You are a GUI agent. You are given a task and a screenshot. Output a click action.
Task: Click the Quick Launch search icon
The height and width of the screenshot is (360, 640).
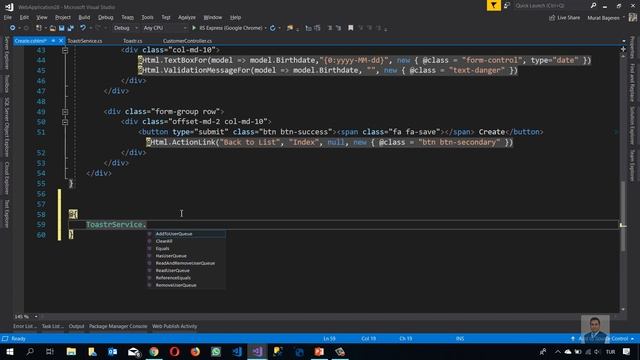point(593,5)
